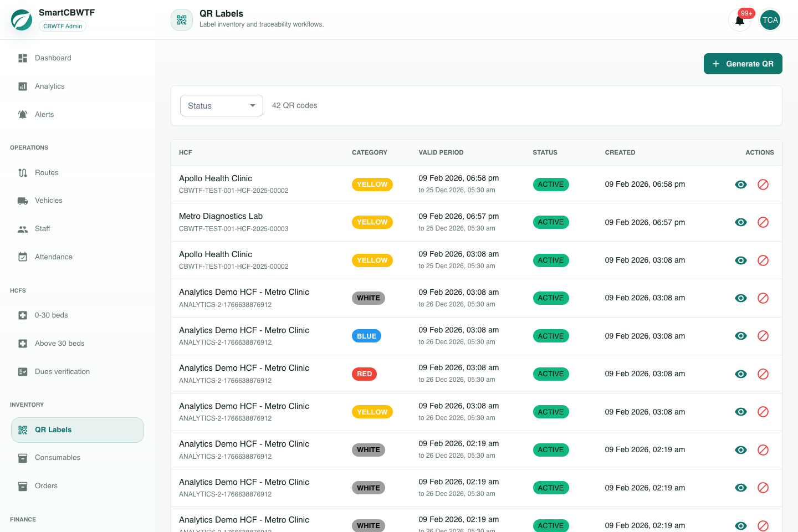Click the Generate QR button
Viewport: 798px width, 532px height.
tap(743, 64)
